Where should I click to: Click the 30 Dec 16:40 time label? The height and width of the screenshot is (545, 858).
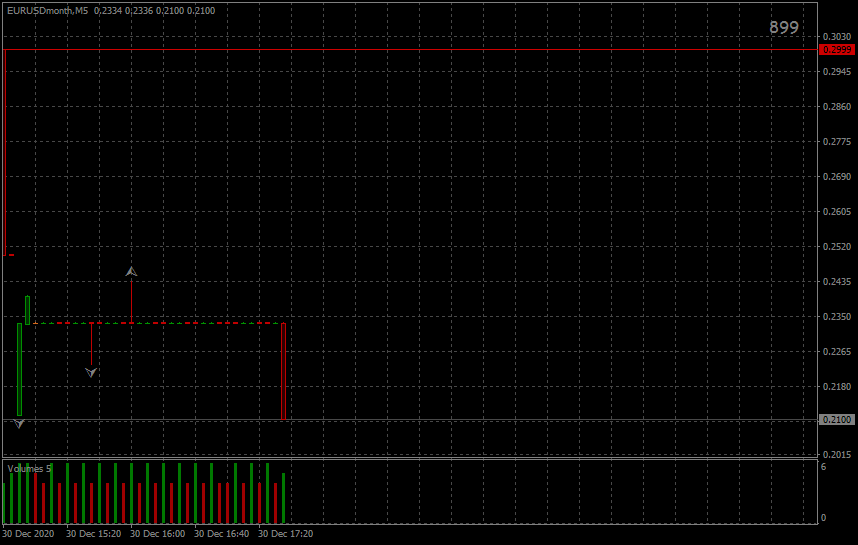click(x=222, y=534)
